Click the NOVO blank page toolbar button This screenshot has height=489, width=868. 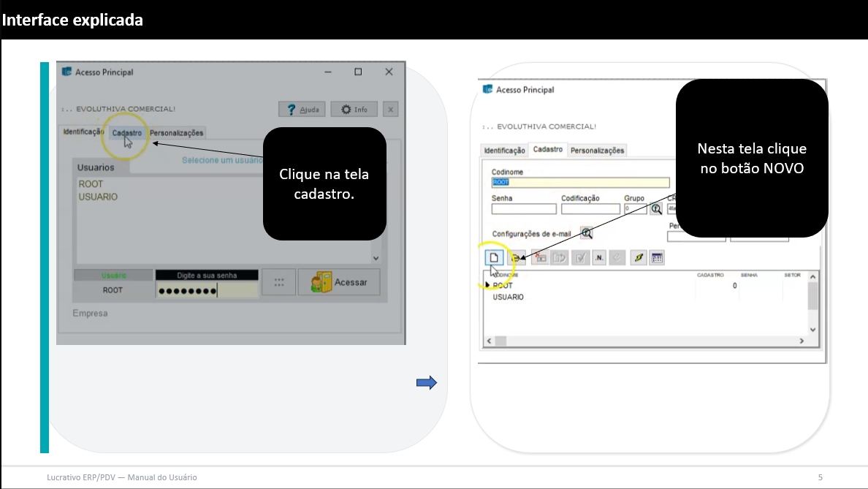(495, 257)
